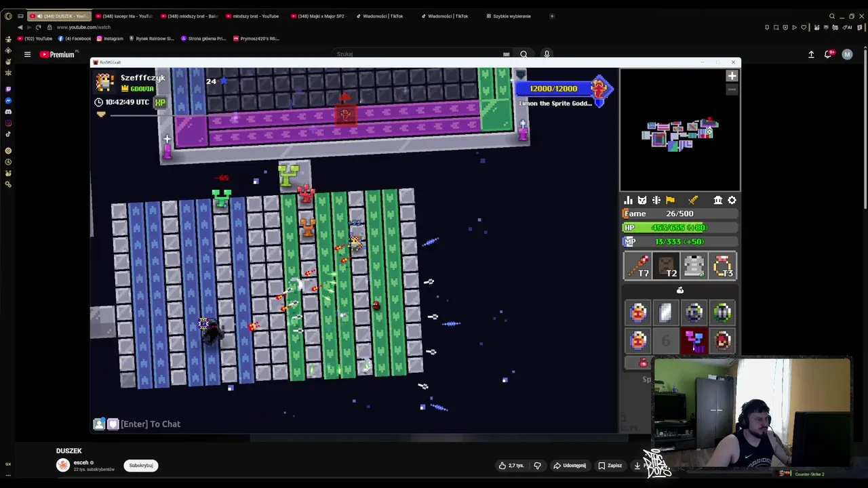Image resolution: width=868 pixels, height=488 pixels.
Task: Open the Instagram bookmark
Action: pyautogui.click(x=110, y=39)
